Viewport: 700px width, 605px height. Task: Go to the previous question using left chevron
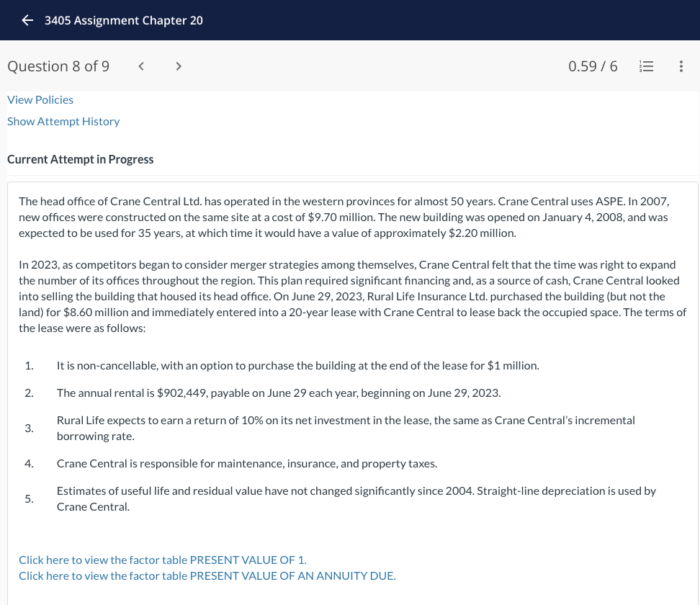tap(141, 66)
